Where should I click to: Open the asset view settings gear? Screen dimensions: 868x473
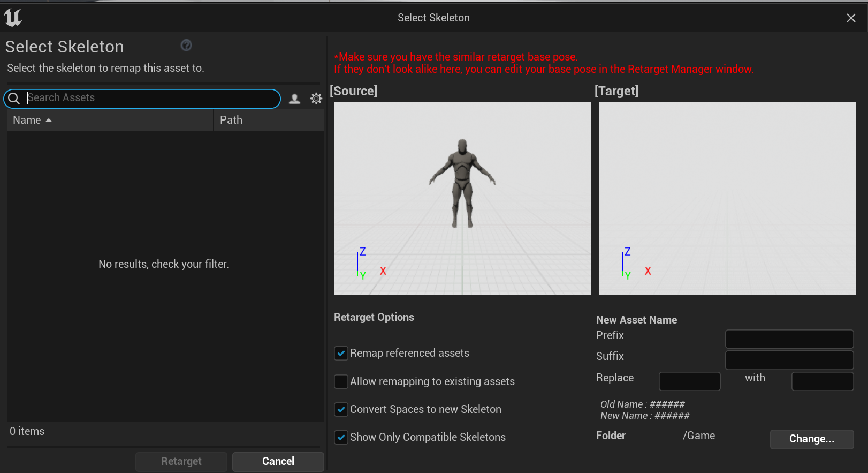tap(316, 99)
